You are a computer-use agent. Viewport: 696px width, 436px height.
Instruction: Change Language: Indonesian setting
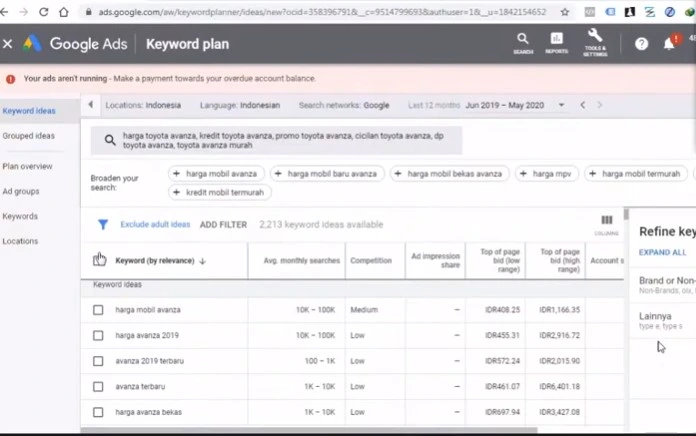[x=240, y=105]
